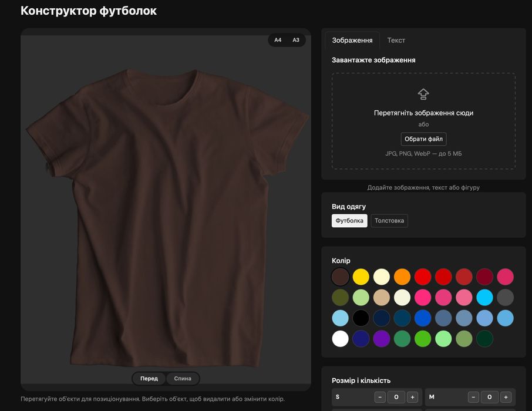The image size is (532, 411).
Task: Click the t-shirt preview canvas
Action: coord(166,210)
